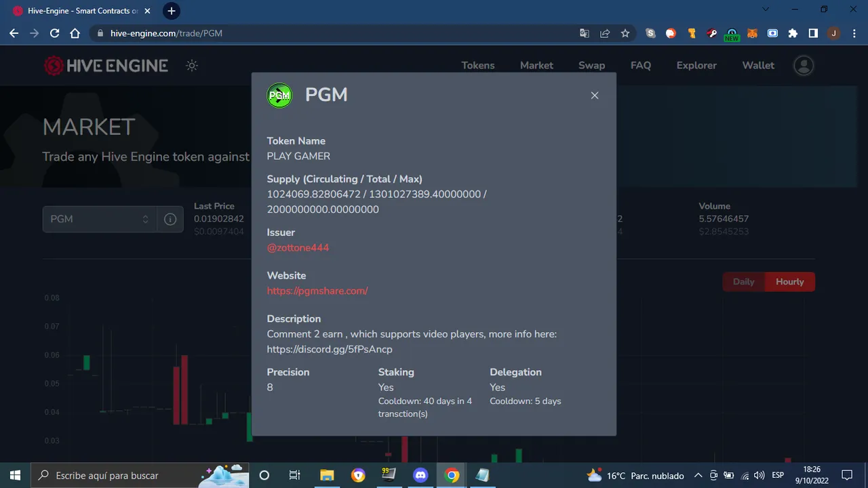Click the Hive Engine logo
Image resolution: width=868 pixels, height=488 pixels.
pos(106,66)
